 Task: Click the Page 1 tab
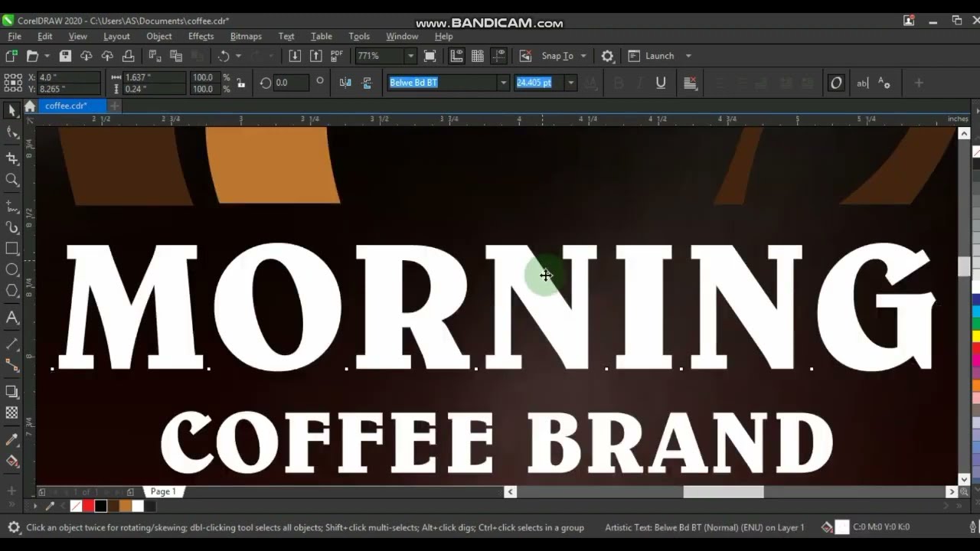point(163,491)
